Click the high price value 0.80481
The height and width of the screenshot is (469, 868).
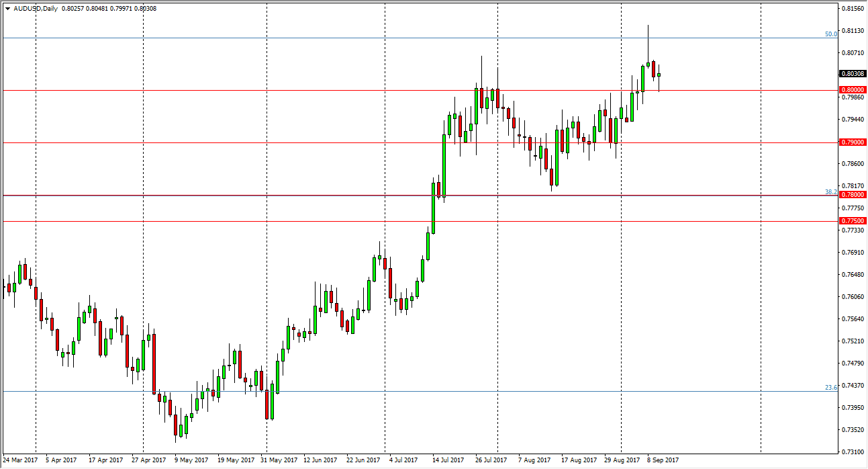95,9
